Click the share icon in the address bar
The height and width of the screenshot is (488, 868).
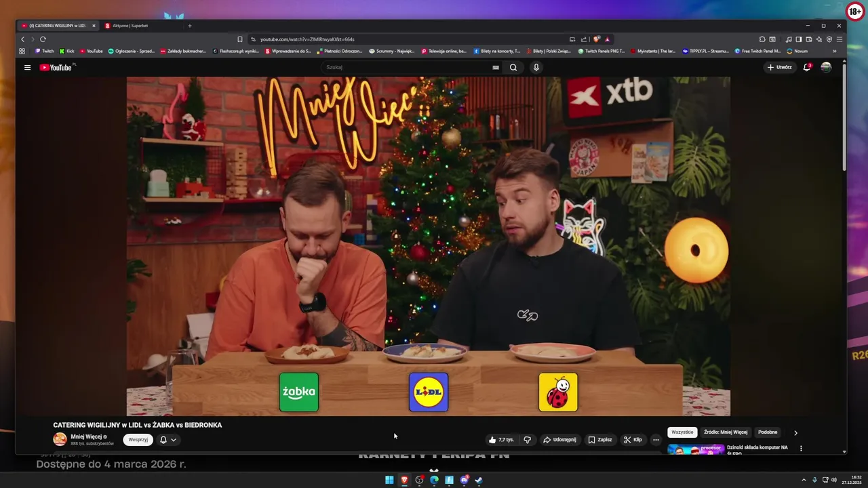pos(584,39)
